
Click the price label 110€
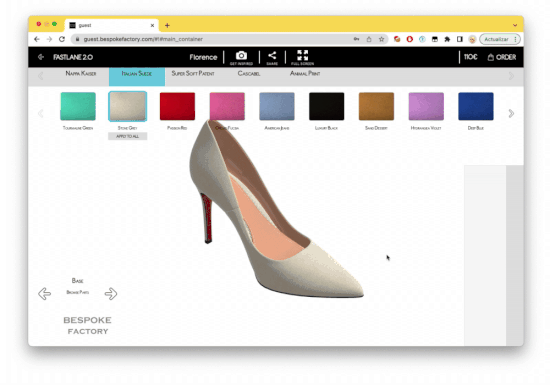pyautogui.click(x=470, y=57)
